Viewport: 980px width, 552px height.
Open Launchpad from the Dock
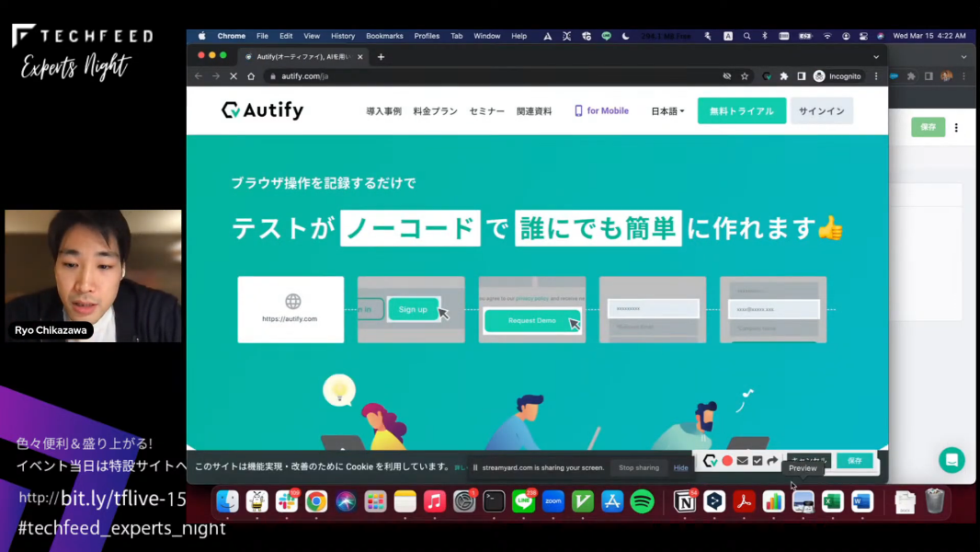click(x=376, y=501)
